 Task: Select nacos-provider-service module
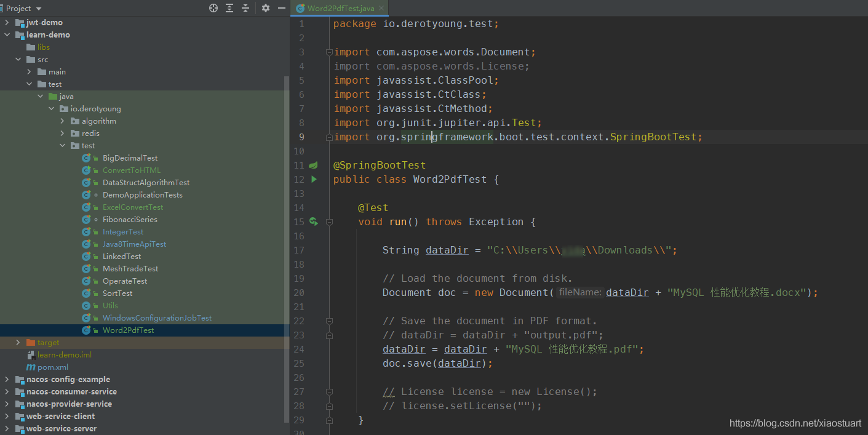[x=69, y=404]
